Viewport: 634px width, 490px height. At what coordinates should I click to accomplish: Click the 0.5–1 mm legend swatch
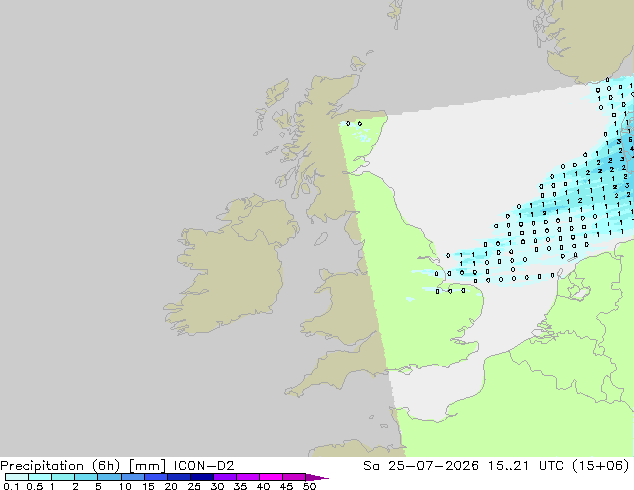pyautogui.click(x=40, y=477)
